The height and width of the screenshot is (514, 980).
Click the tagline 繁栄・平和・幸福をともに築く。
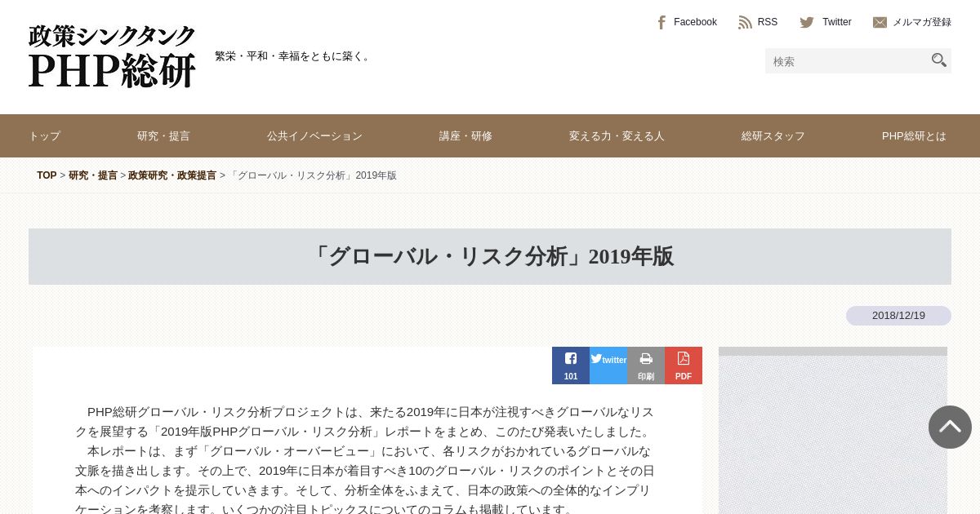point(294,56)
